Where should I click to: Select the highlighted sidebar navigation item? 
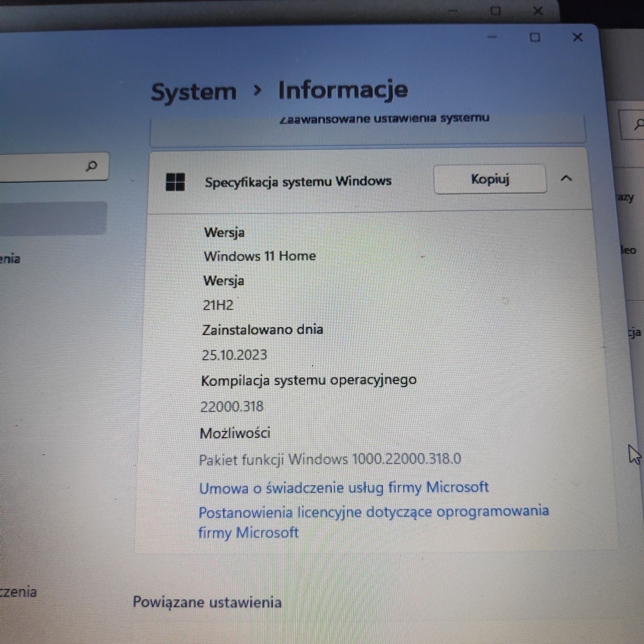coord(53,218)
